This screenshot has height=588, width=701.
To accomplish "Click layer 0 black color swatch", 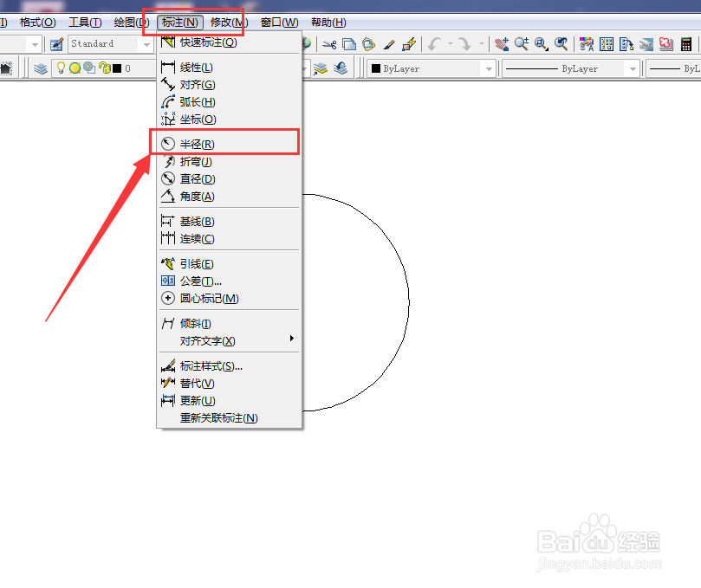I will pyautogui.click(x=117, y=68).
